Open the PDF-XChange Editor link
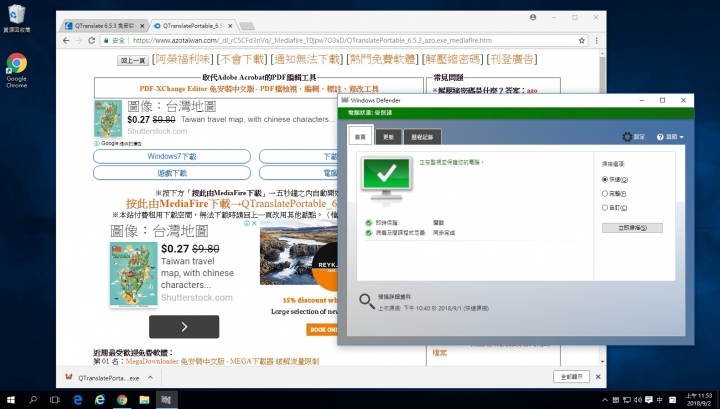720x409 pixels. [259, 89]
